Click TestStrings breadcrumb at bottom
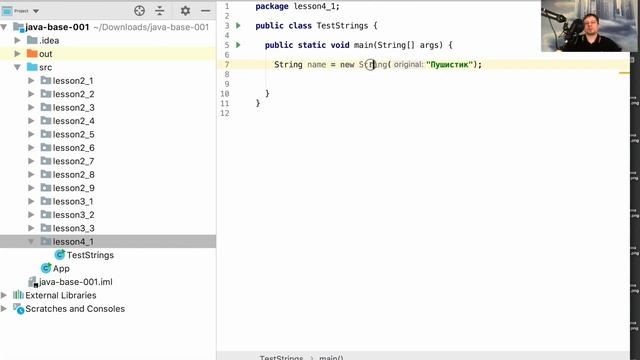Screen dimensions: 640x360 [282, 358]
